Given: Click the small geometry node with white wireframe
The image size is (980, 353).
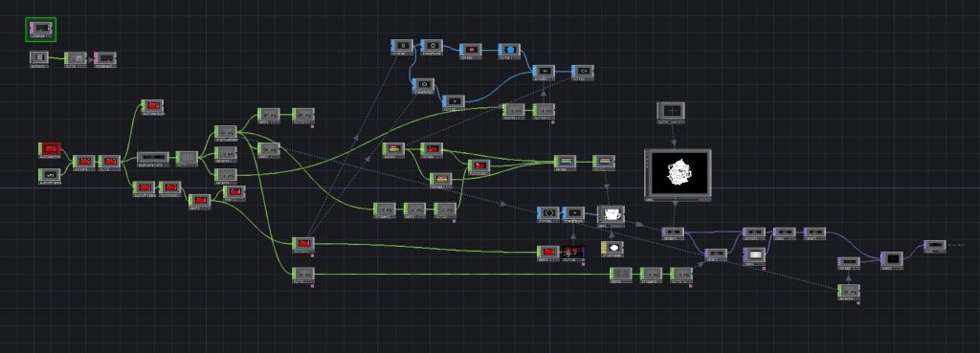Looking at the screenshot, I should tap(611, 215).
